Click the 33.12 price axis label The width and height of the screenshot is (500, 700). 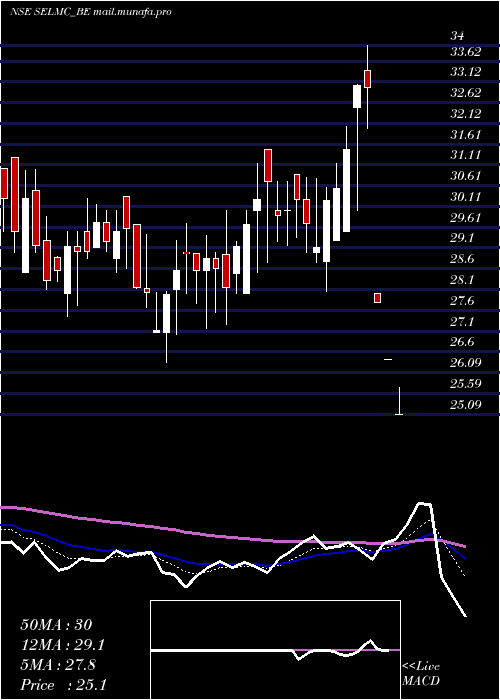point(466,72)
